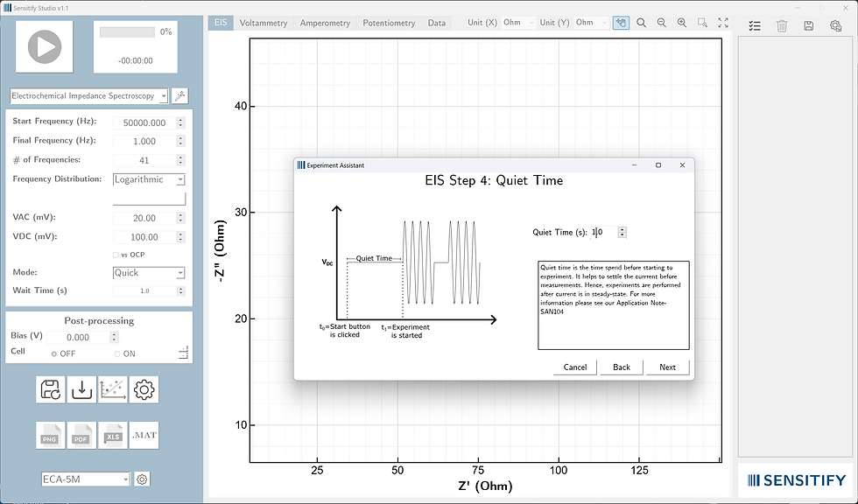Open the settings gear below post-processing
The height and width of the screenshot is (504, 858).
pyautogui.click(x=144, y=389)
